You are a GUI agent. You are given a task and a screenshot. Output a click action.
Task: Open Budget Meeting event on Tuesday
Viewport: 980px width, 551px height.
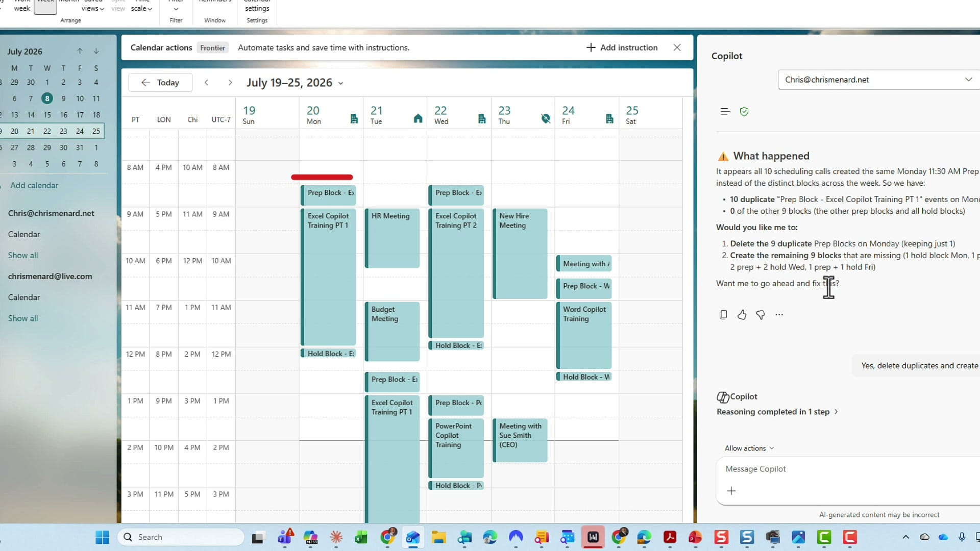coord(392,331)
